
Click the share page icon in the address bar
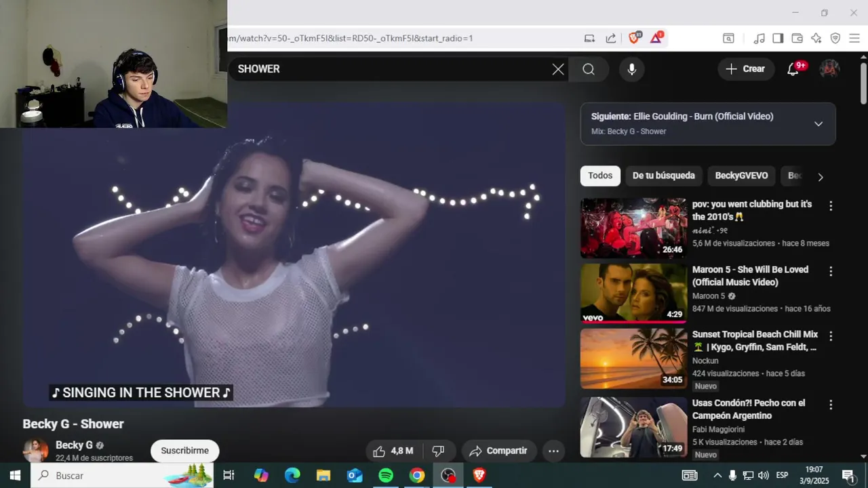pos(611,39)
